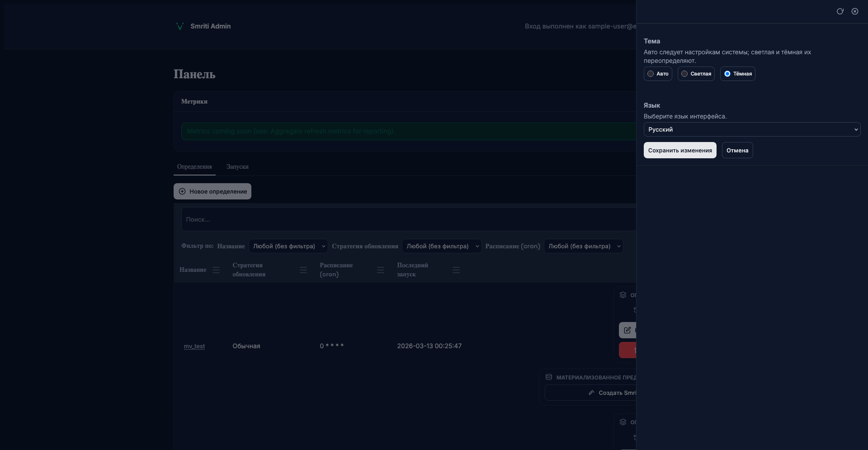
Task: Select the Светлая theme radio button
Action: 685,74
